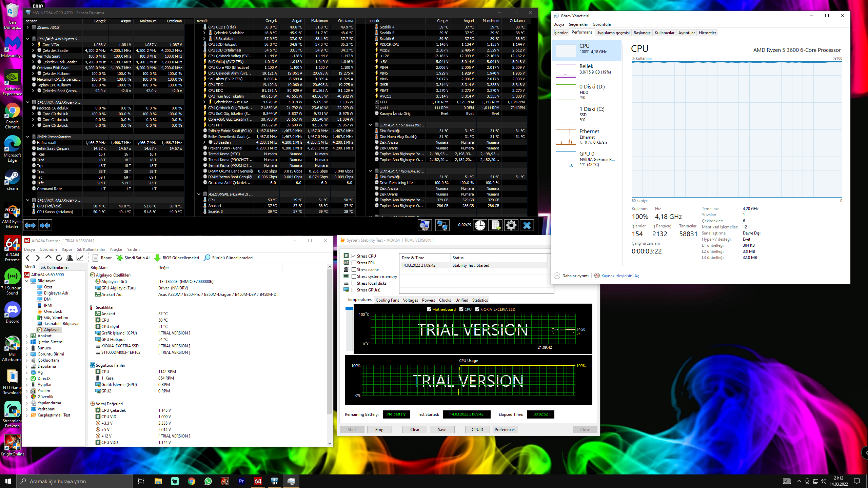Expand Sistem: ASUS in HWiNFO
Image resolution: width=868 pixels, height=488 pixels.
(28, 27)
